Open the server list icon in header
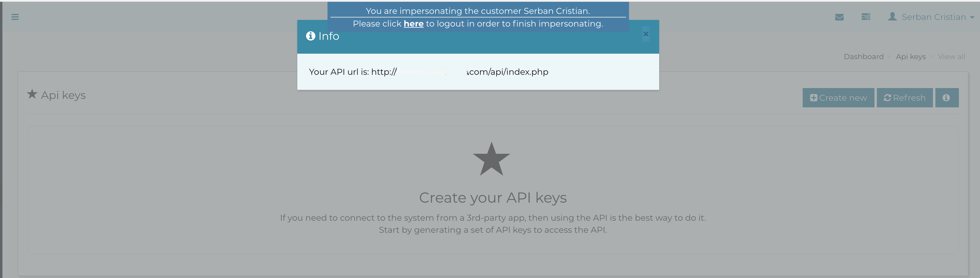 (x=866, y=17)
